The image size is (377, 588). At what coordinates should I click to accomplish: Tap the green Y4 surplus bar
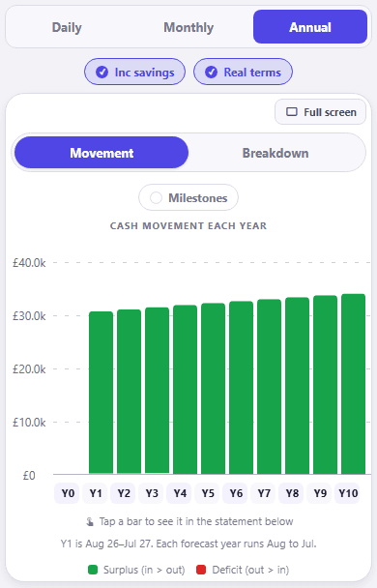pyautogui.click(x=186, y=389)
